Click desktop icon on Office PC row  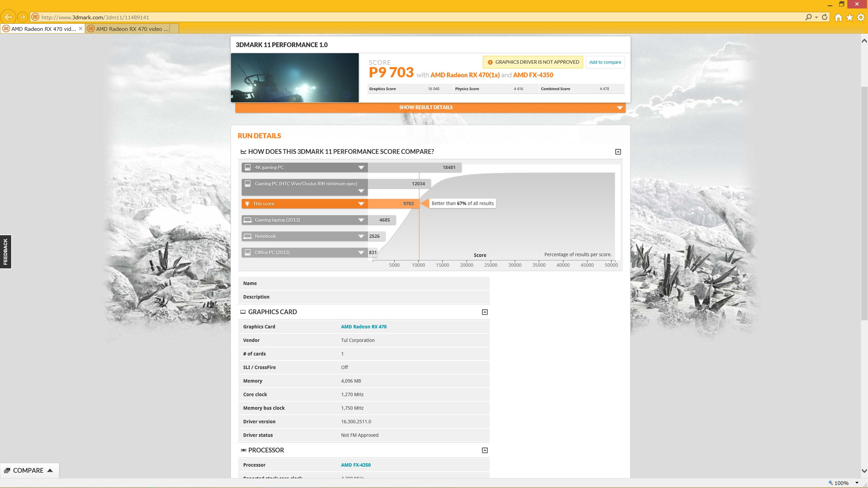[x=248, y=252]
